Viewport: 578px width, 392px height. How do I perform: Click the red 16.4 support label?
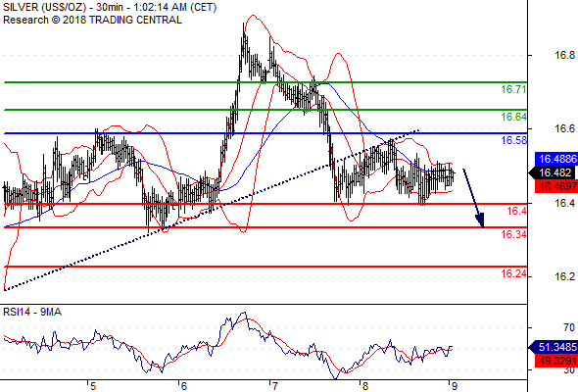pyautogui.click(x=517, y=211)
